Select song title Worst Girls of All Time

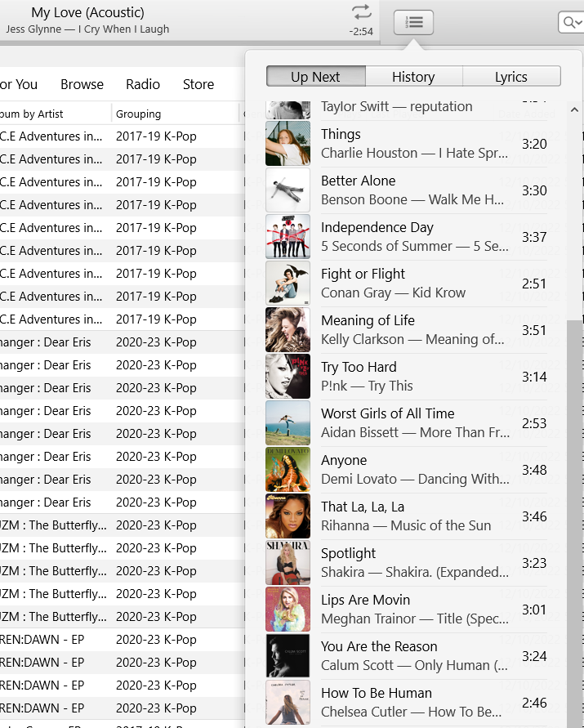click(x=388, y=413)
